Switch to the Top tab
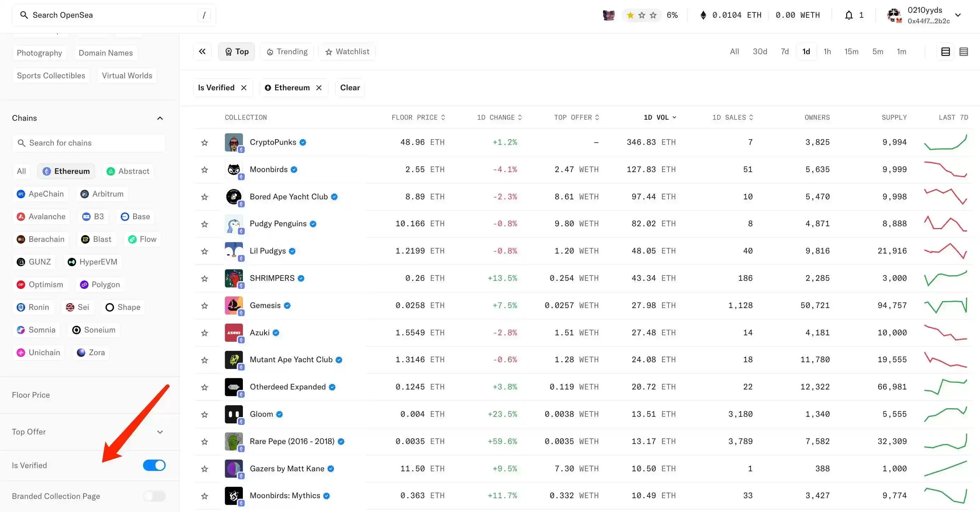The image size is (980, 512). pyautogui.click(x=236, y=52)
